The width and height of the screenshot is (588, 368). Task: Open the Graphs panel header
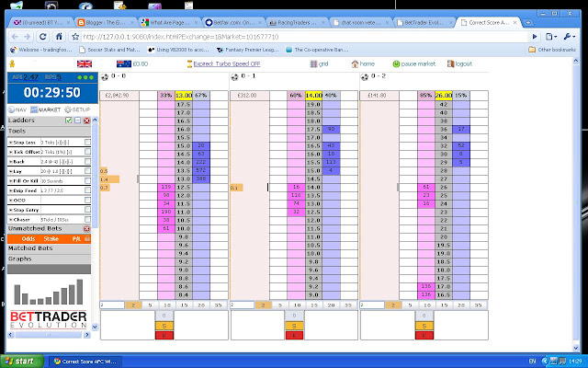[x=49, y=259]
